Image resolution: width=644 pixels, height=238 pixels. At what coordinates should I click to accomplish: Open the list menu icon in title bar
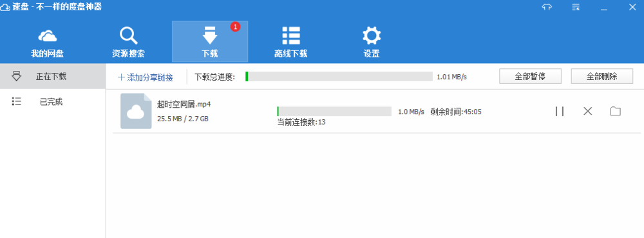(576, 7)
